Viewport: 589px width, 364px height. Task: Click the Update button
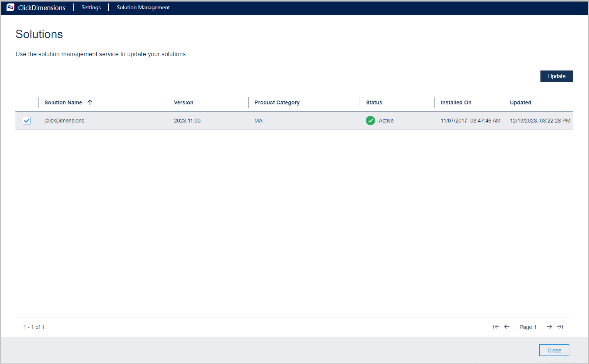coord(556,76)
